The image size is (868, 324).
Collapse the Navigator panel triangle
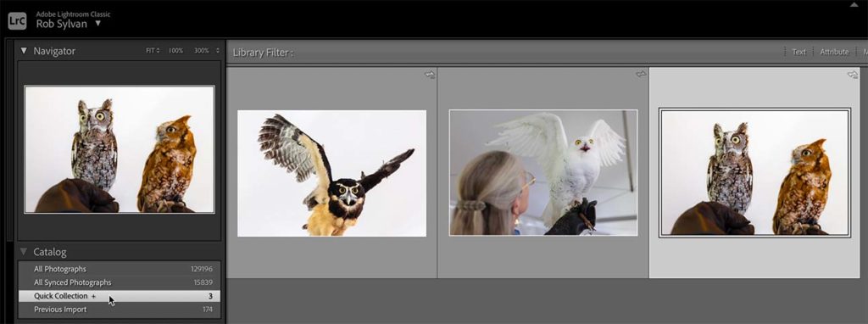[24, 50]
